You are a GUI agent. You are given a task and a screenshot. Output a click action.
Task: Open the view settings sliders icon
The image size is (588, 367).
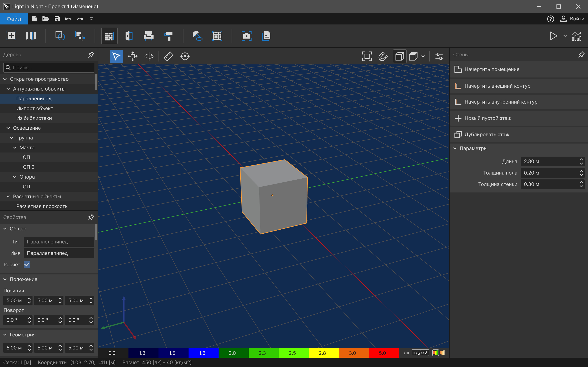(x=439, y=56)
